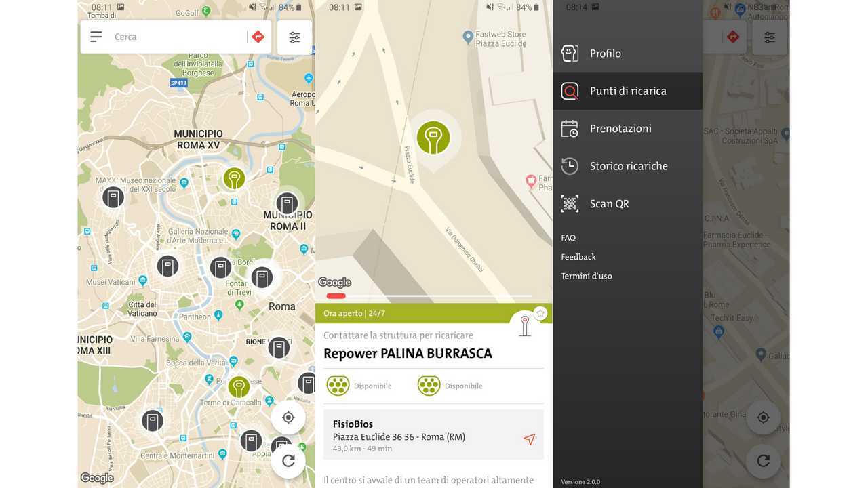Tap the Fastweb Store map pin
The image size is (868, 488).
coord(467,37)
